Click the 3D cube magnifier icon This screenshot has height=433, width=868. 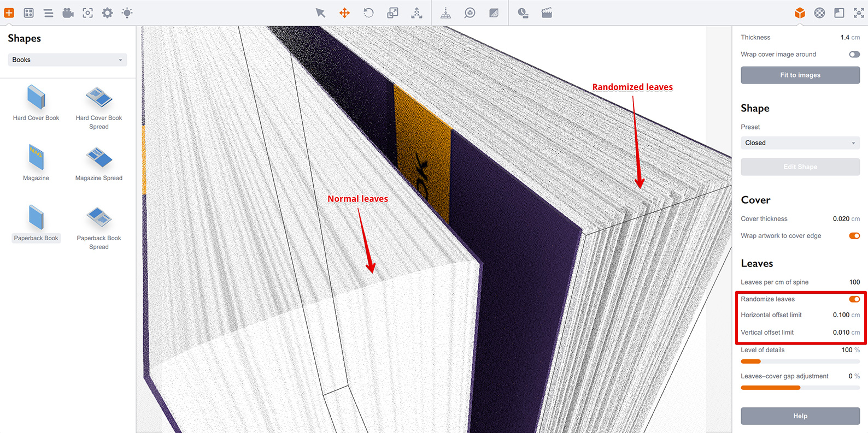tap(470, 13)
